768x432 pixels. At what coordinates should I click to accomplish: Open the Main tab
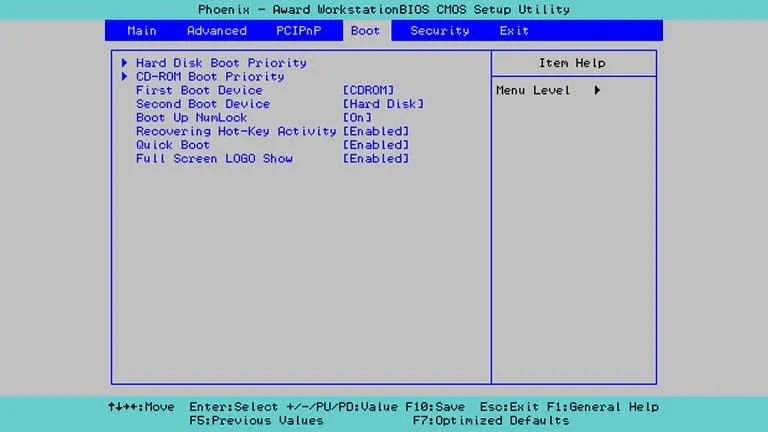coord(142,31)
